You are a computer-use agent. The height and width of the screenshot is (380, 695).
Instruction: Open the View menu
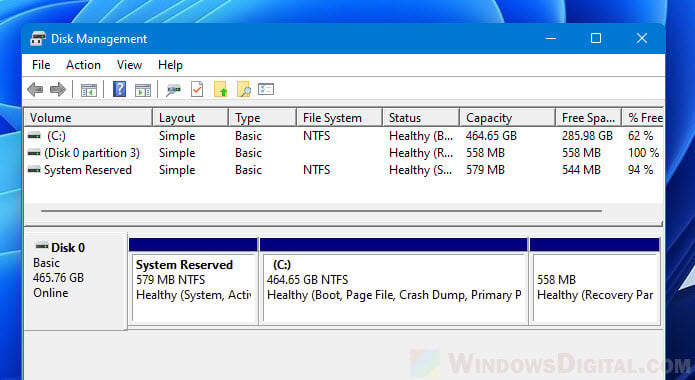click(129, 65)
